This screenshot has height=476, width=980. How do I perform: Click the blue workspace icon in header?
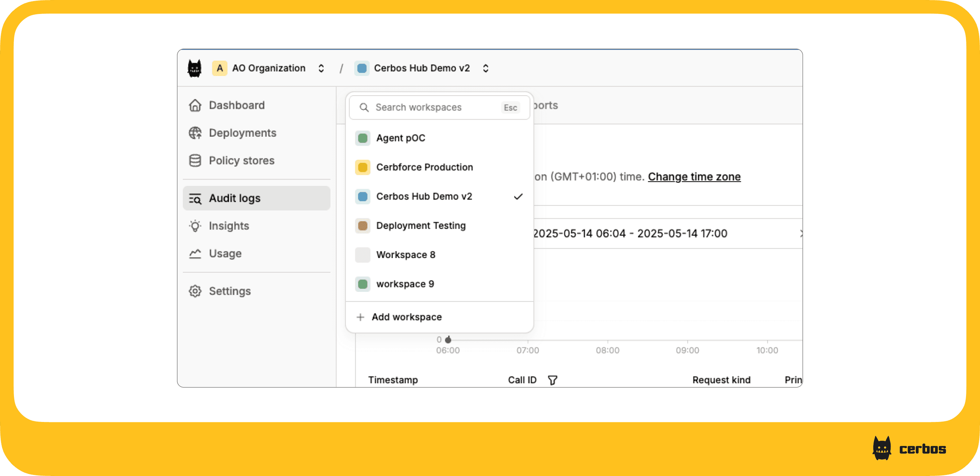[x=362, y=68]
